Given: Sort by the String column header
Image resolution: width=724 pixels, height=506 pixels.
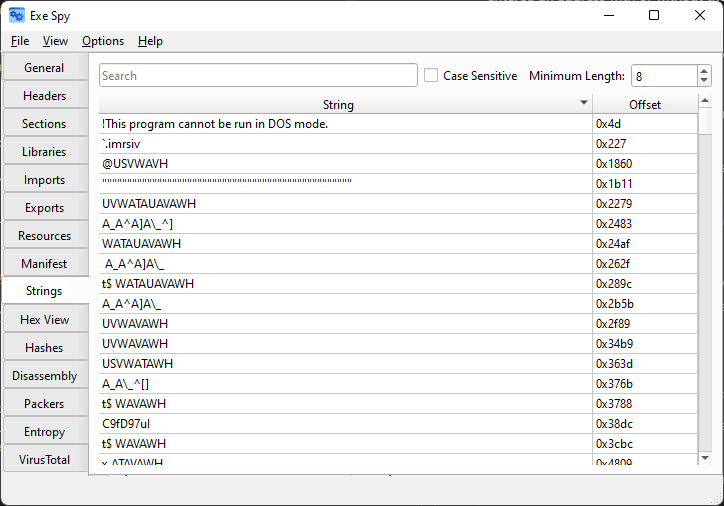Looking at the screenshot, I should tap(338, 104).
